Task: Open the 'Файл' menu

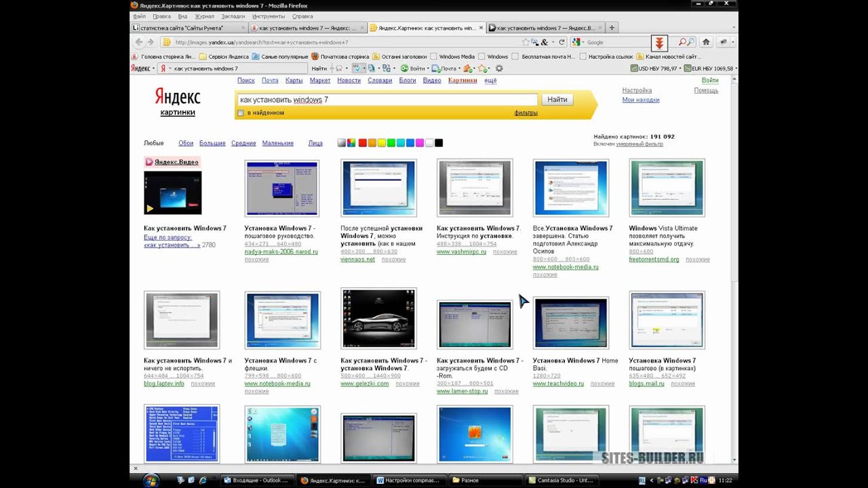Action: tap(140, 16)
